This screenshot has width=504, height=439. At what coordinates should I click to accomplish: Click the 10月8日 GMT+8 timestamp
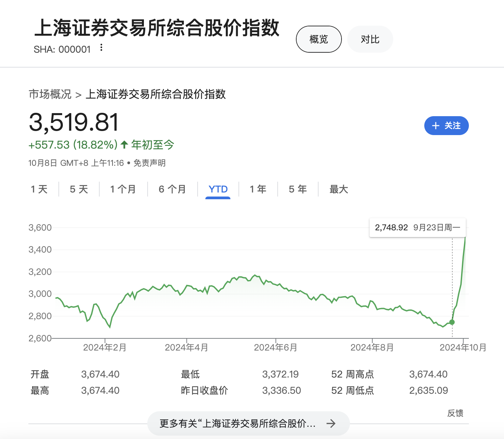(76, 163)
